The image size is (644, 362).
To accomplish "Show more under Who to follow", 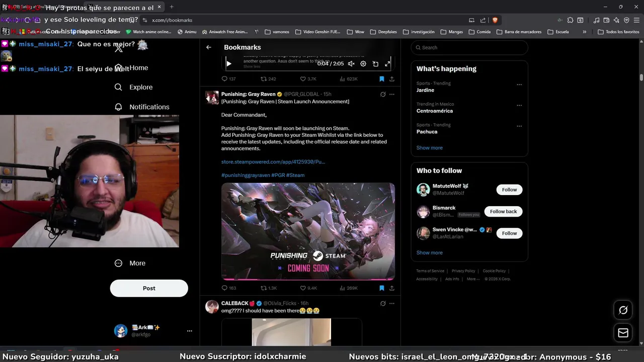I will (429, 253).
